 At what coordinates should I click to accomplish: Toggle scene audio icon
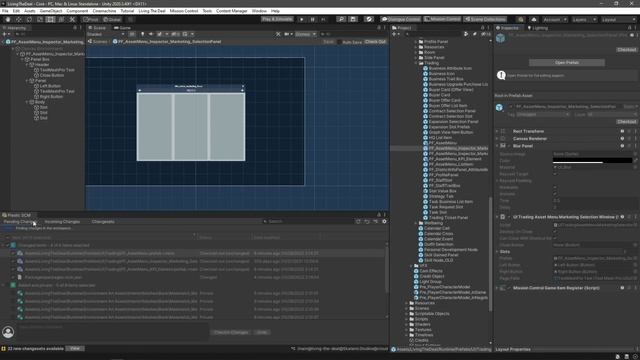click(x=151, y=34)
